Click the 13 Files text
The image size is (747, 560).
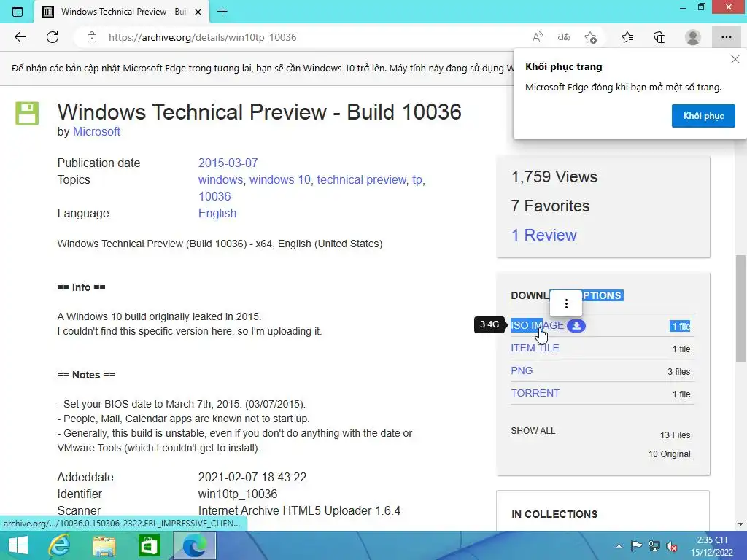(675, 435)
